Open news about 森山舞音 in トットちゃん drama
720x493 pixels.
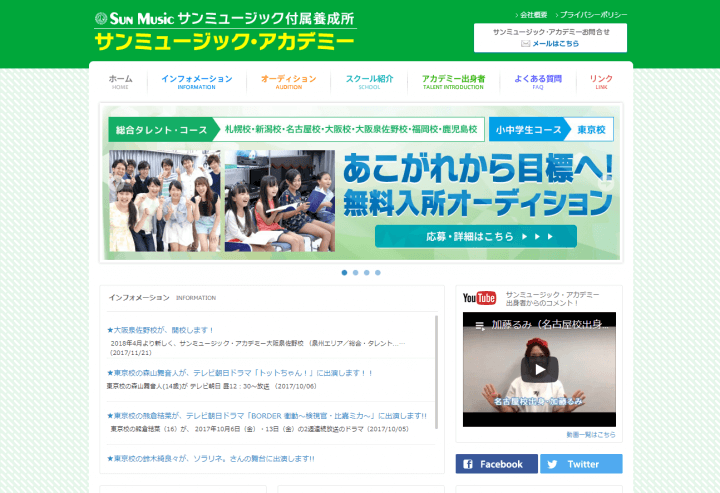pyautogui.click(x=240, y=373)
